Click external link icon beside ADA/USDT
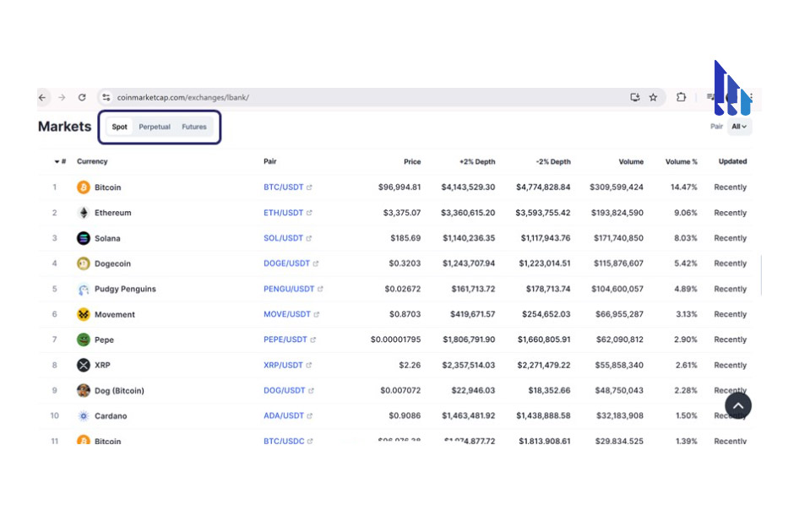This screenshot has width=799, height=532. pyautogui.click(x=309, y=415)
